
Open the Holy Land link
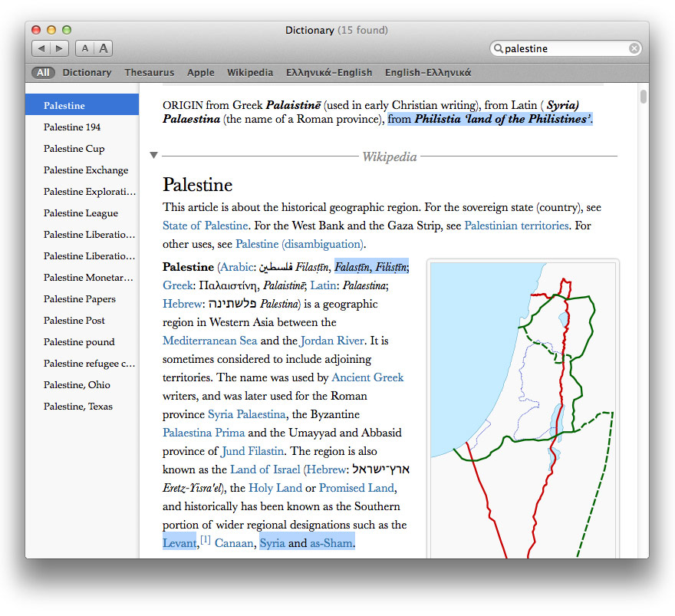(275, 488)
